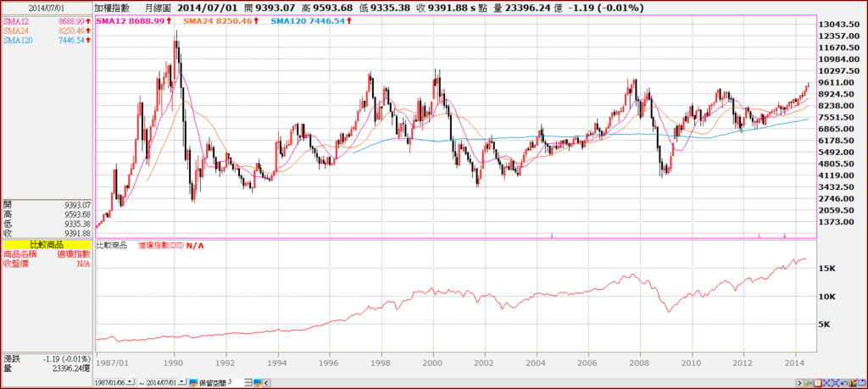The height and width of the screenshot is (389, 868).
Task: Click the 道瓊指數(DJI) comparison label
Action: pos(161,245)
